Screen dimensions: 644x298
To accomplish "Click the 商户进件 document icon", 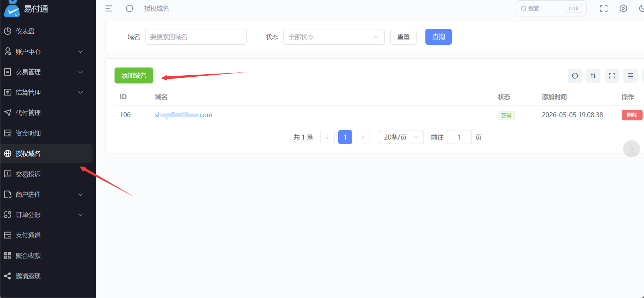I will [x=8, y=194].
